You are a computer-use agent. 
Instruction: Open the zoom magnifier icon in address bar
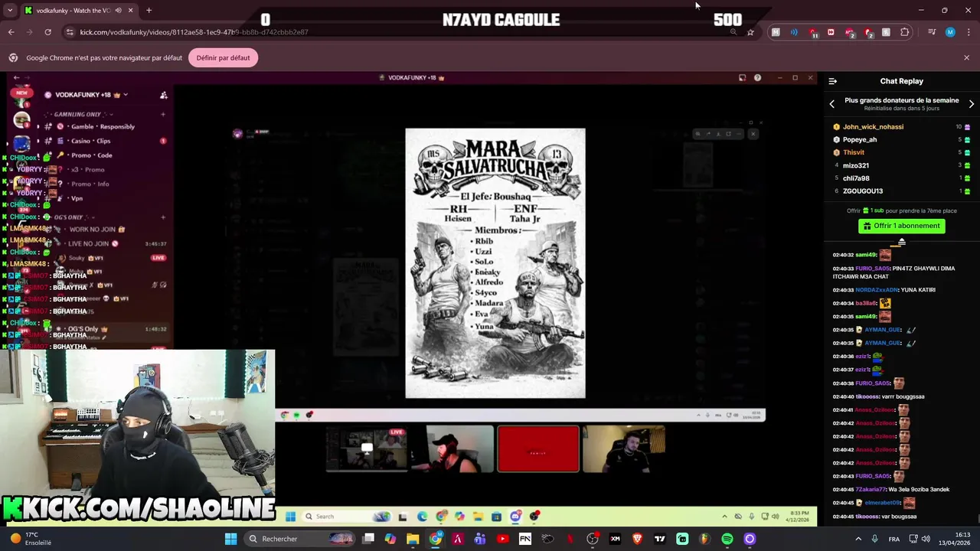(x=733, y=32)
